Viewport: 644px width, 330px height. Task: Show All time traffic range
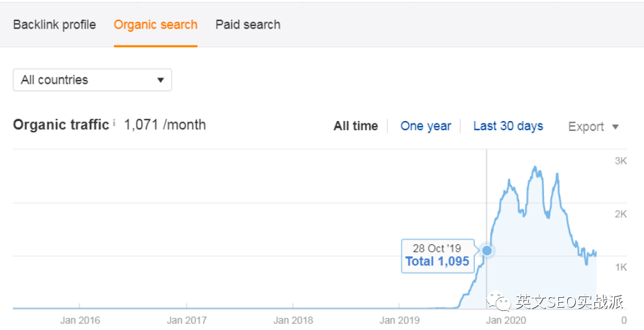tap(356, 126)
